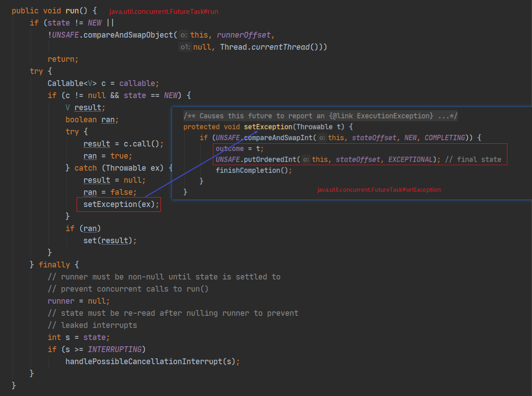Click the ran = true; assignment
This screenshot has width=532, height=396.
click(108, 156)
